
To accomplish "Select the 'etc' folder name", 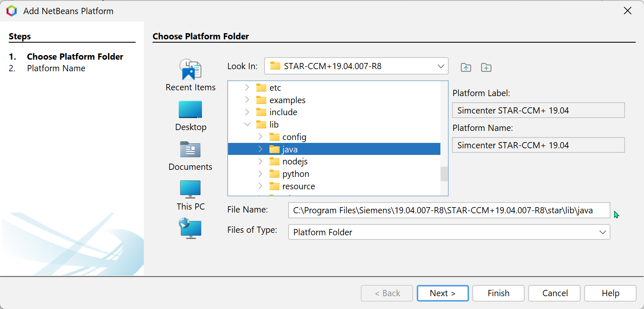I will [275, 88].
